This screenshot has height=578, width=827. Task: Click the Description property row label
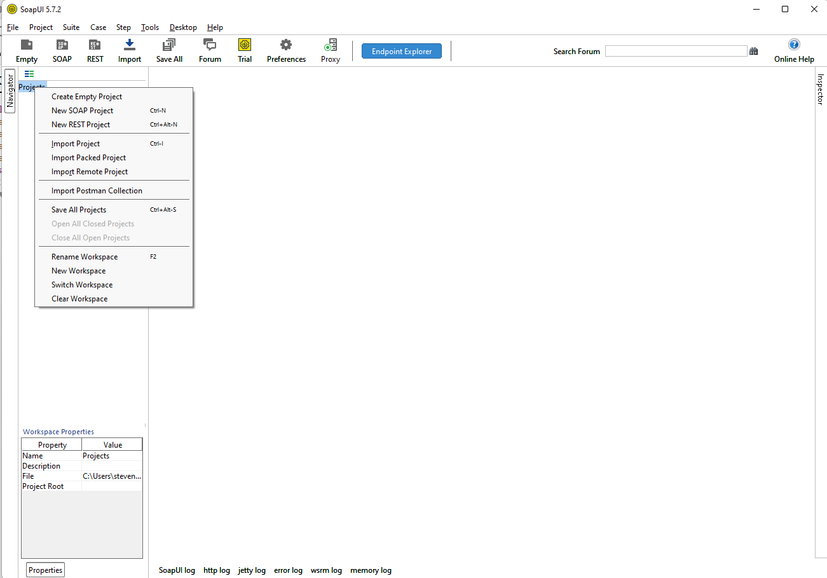(x=41, y=466)
